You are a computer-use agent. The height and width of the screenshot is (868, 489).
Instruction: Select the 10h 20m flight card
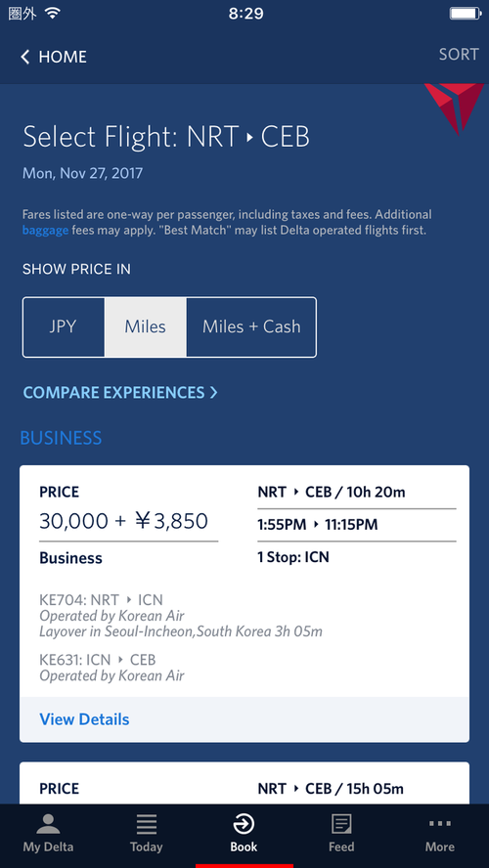click(244, 603)
